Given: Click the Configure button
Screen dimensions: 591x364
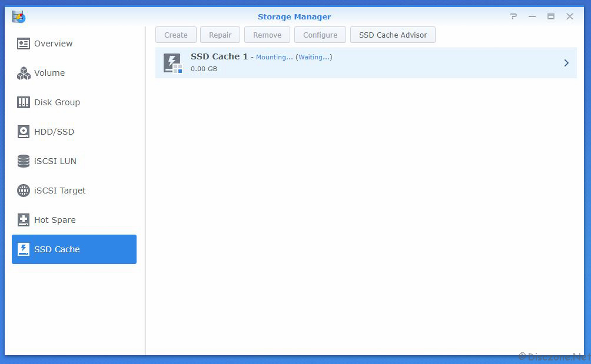Looking at the screenshot, I should (x=320, y=35).
